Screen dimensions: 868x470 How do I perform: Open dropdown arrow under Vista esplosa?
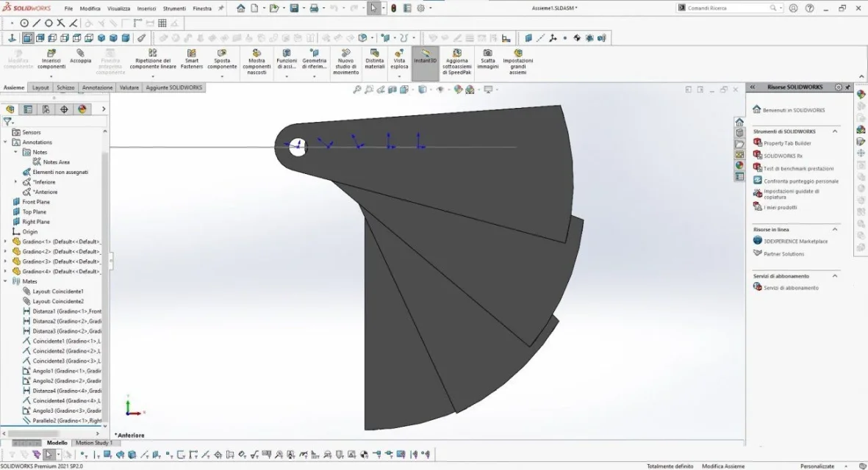pyautogui.click(x=399, y=77)
